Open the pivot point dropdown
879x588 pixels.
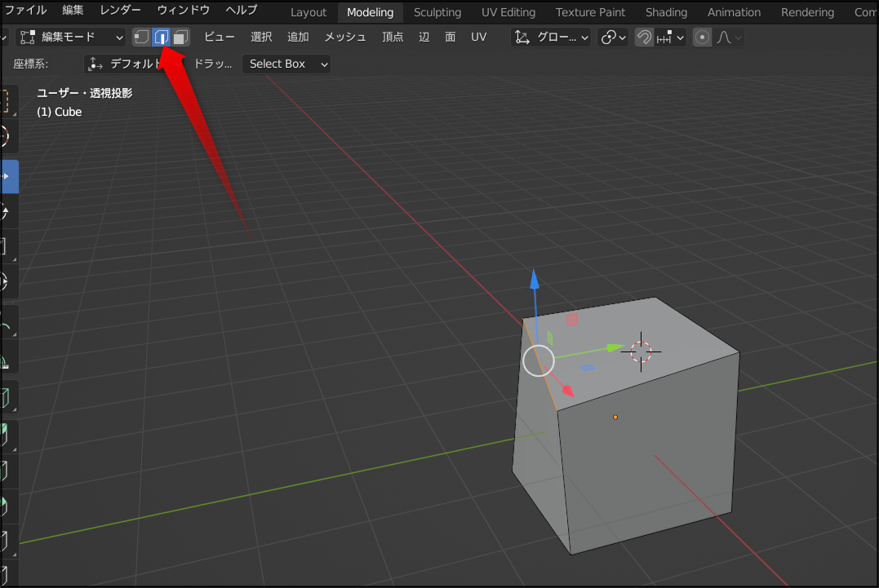(x=613, y=38)
